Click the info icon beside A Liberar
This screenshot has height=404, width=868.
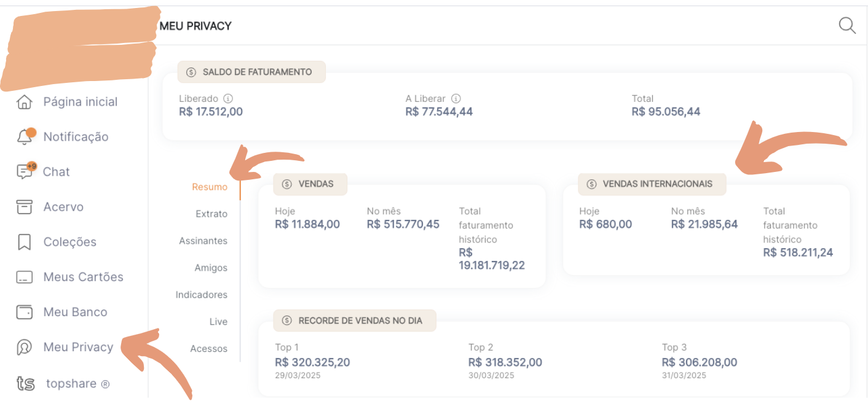(x=456, y=98)
